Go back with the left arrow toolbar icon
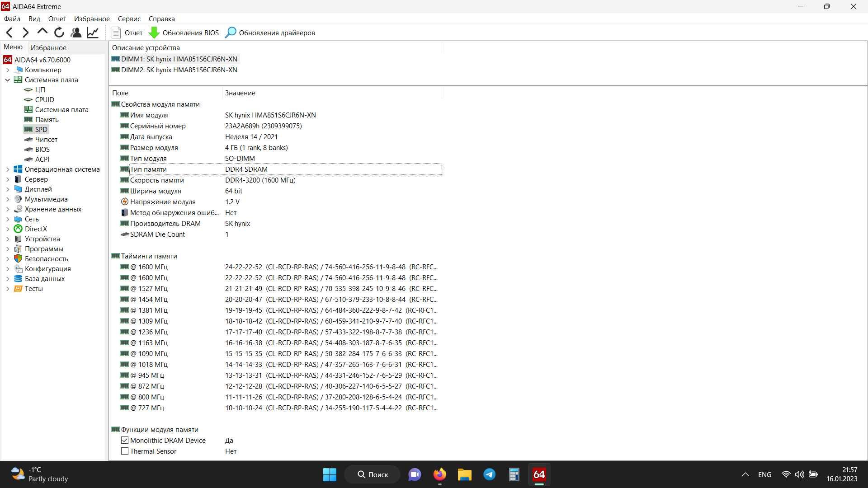Viewport: 868px width, 488px height. (9, 33)
